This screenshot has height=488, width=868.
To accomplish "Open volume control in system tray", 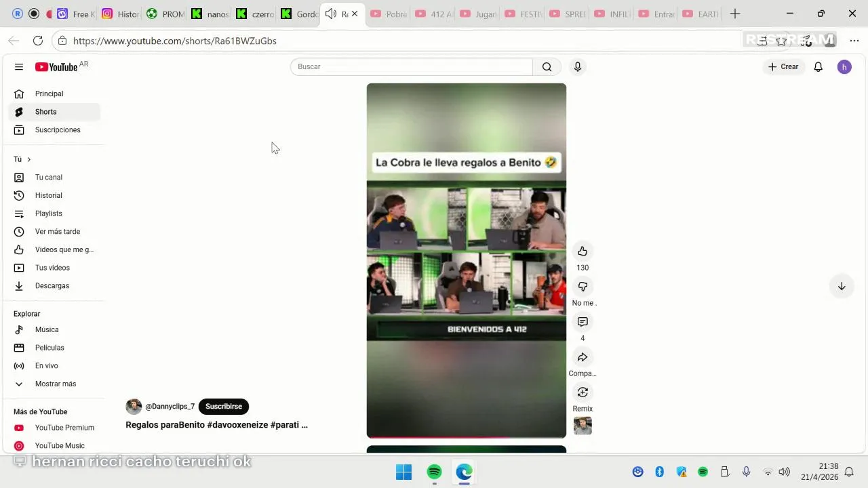I will (x=785, y=472).
